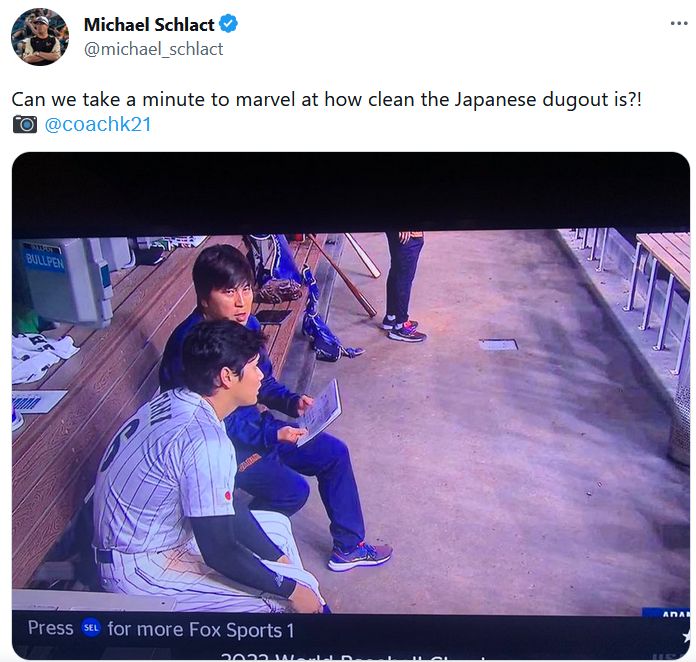Click the 'for more Fox Sports 1' text
Image resolution: width=696 pixels, height=662 pixels.
[201, 630]
